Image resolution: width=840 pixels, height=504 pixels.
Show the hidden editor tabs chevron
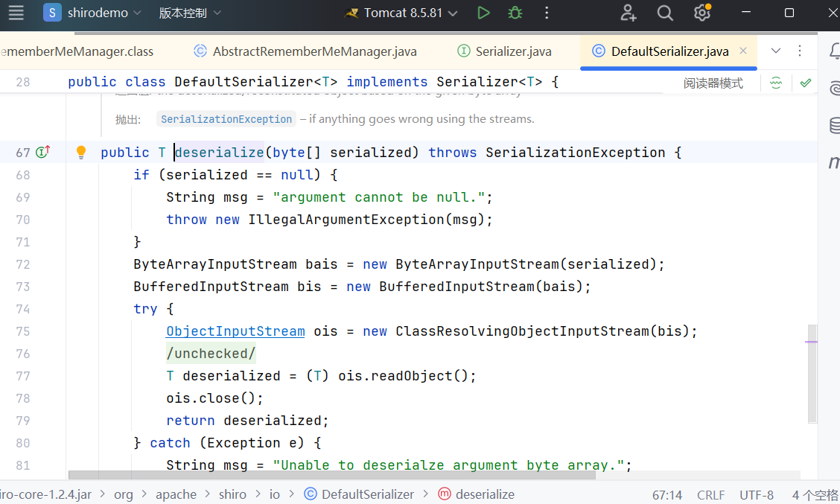pos(776,51)
